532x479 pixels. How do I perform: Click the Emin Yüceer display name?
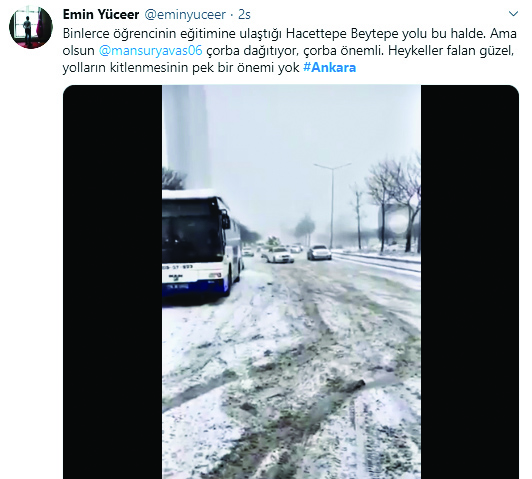click(x=101, y=15)
